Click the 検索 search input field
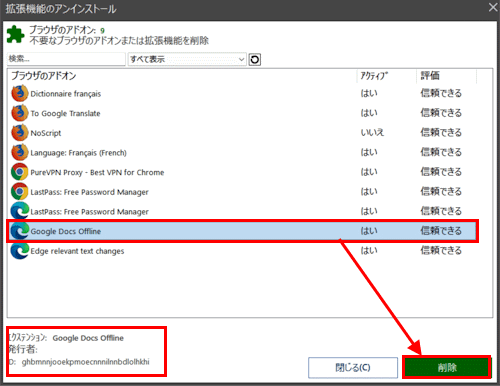This screenshot has width=500, height=386. click(66, 59)
